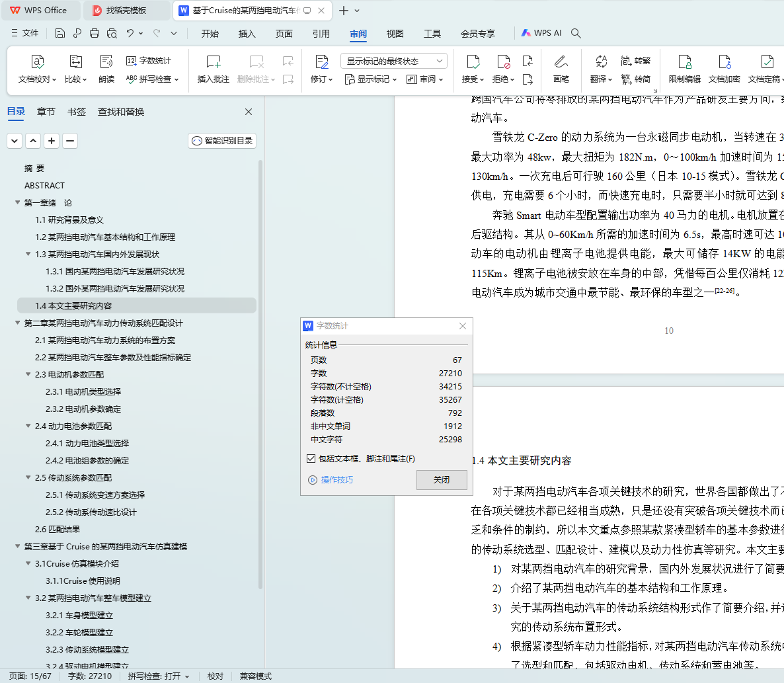This screenshot has height=683, width=784.
Task: Click 兼容模式 in the status bar
Action: (256, 676)
